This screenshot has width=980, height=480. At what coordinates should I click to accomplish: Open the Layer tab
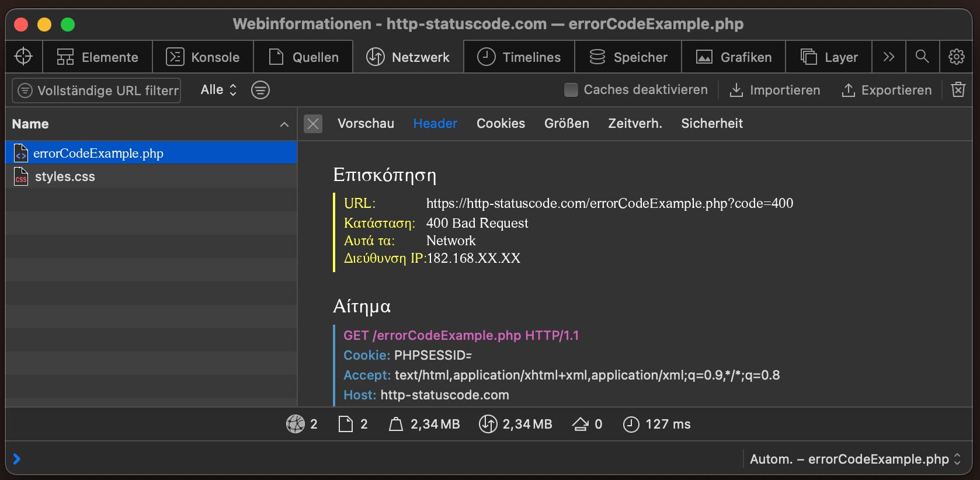(x=829, y=57)
